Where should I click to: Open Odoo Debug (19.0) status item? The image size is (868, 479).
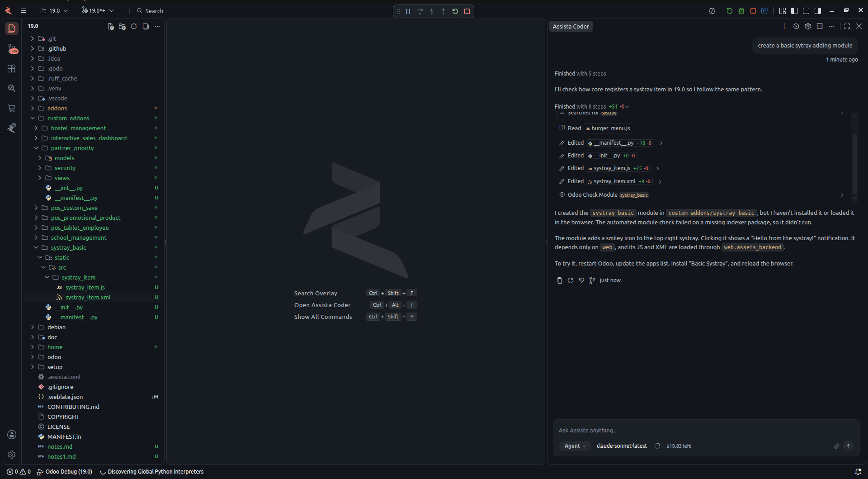click(x=65, y=472)
